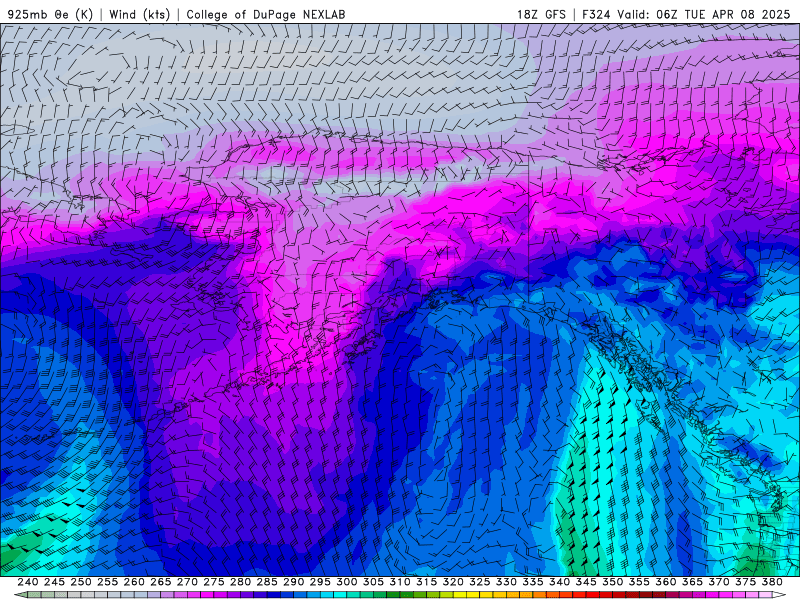Viewport: 800px width, 600px height.
Task: Click the gray swatch below 250 on colorbar
Action: click(x=74, y=595)
